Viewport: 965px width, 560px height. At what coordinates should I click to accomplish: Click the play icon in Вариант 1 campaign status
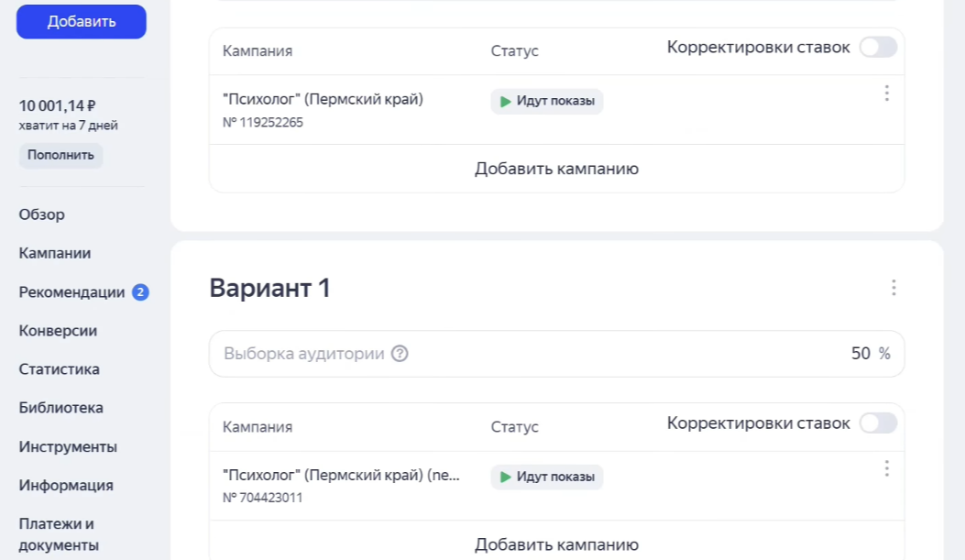coord(506,477)
